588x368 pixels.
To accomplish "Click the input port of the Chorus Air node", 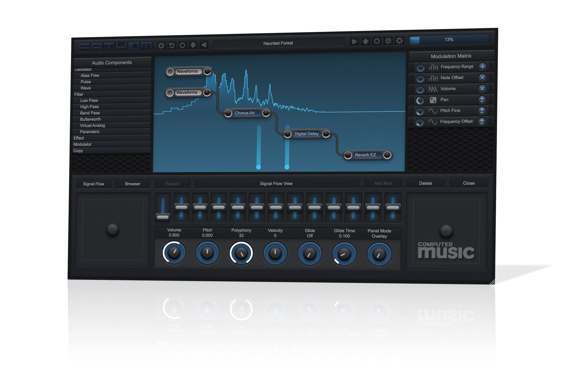I will (x=228, y=113).
